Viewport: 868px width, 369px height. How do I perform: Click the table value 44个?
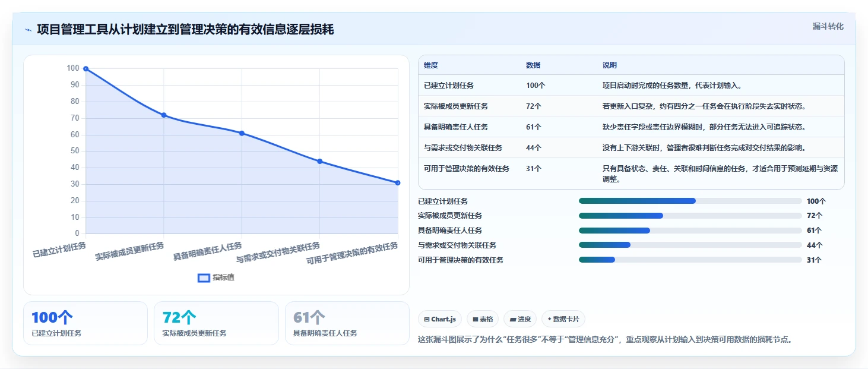(534, 148)
